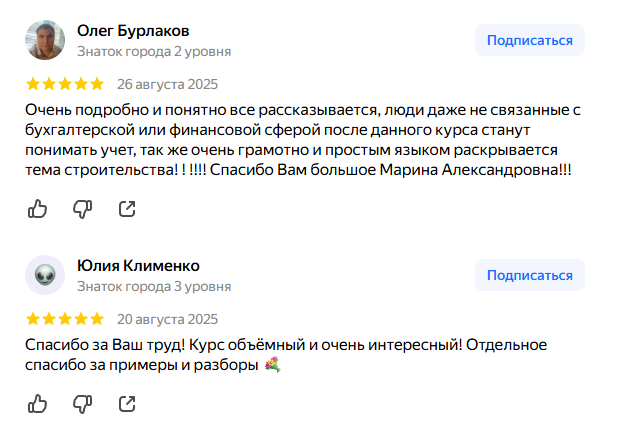
Task: Dislike Yulia Klimenko's review
Action: 83,403
